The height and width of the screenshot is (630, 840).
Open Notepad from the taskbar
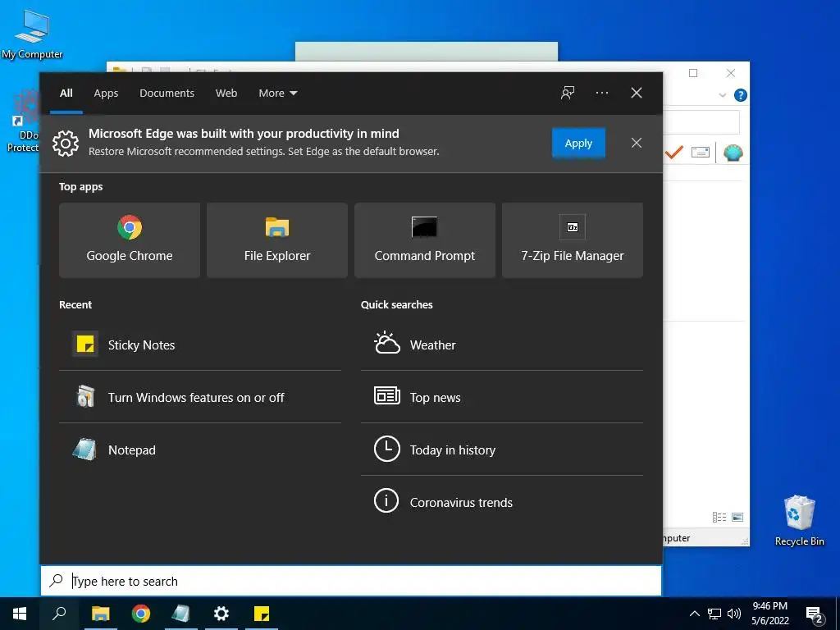click(x=181, y=614)
